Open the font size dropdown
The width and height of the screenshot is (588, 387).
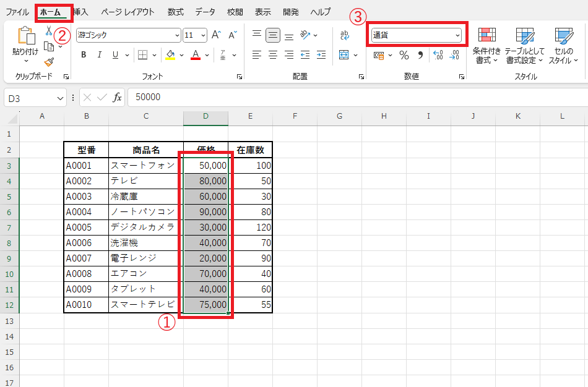pos(202,35)
